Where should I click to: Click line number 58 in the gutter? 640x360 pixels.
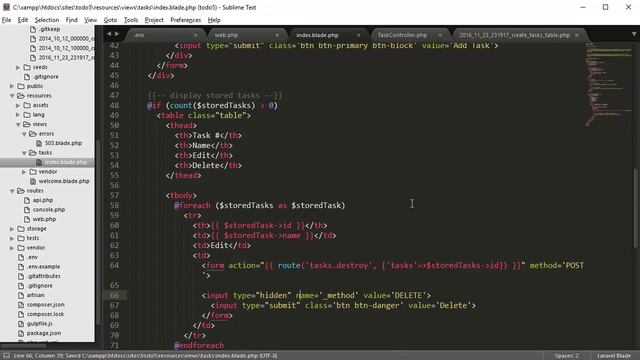pos(114,205)
